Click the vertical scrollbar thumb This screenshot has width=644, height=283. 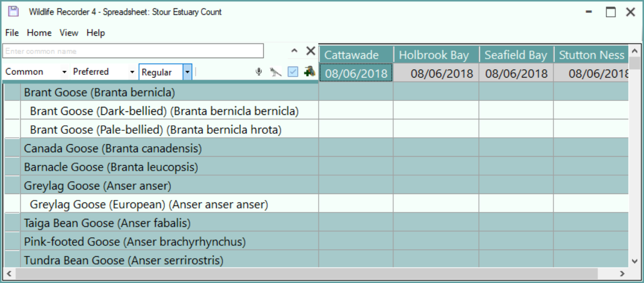(635, 63)
